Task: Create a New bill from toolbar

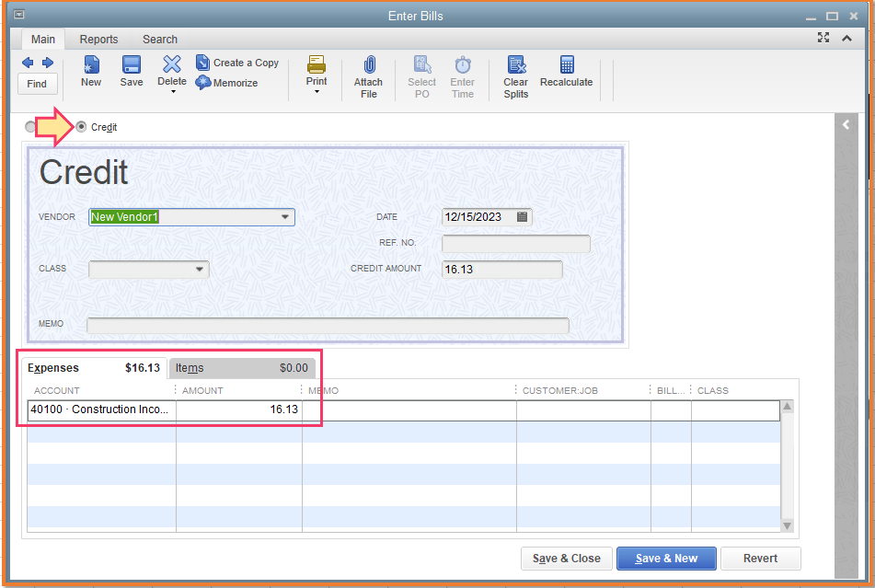Action: (91, 71)
